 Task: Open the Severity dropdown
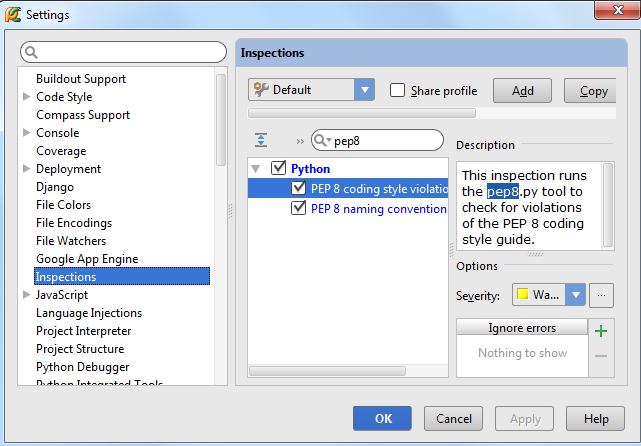point(575,295)
